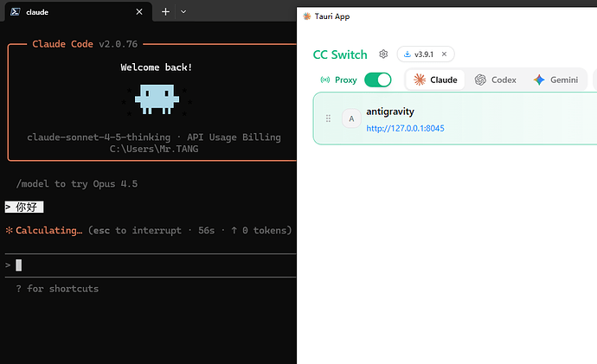Click 'claude-sonnet-4-5-thinking' model text

point(99,137)
